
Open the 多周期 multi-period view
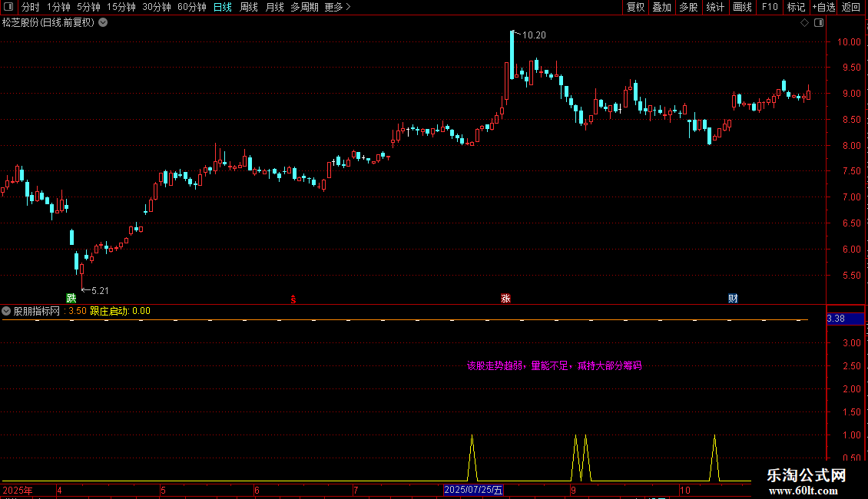[x=304, y=7]
